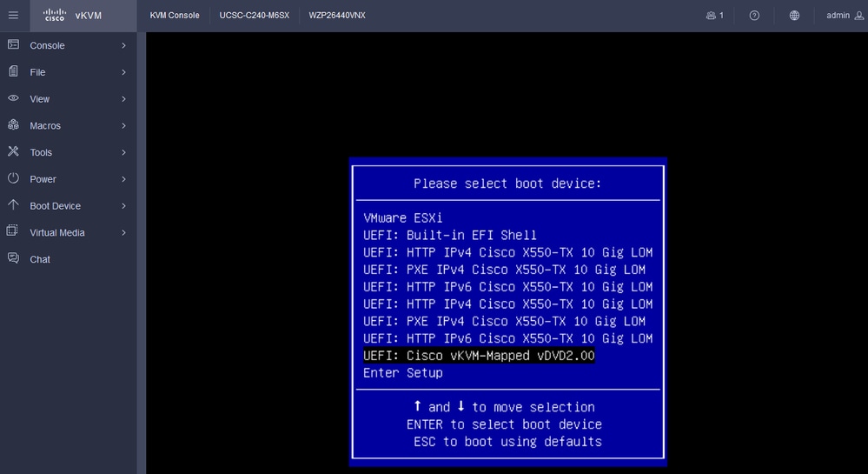
Task: Open the help question mark icon
Action: pyautogui.click(x=754, y=16)
